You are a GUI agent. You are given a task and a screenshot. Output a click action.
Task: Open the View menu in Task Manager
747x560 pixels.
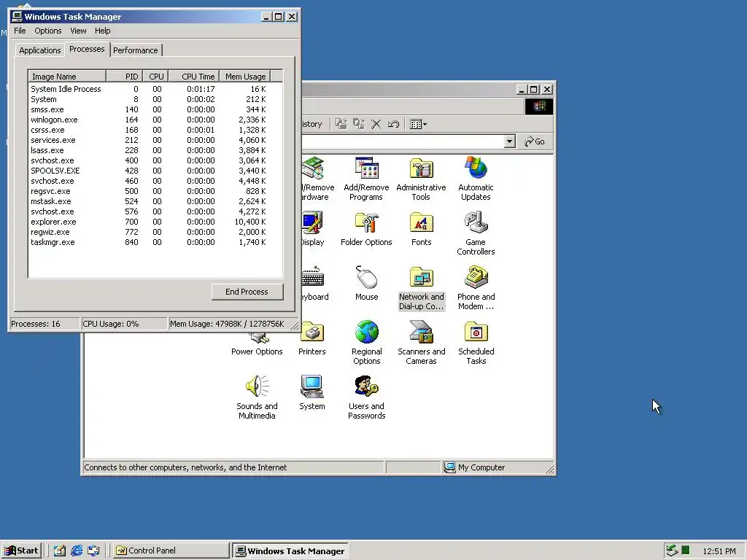tap(78, 31)
